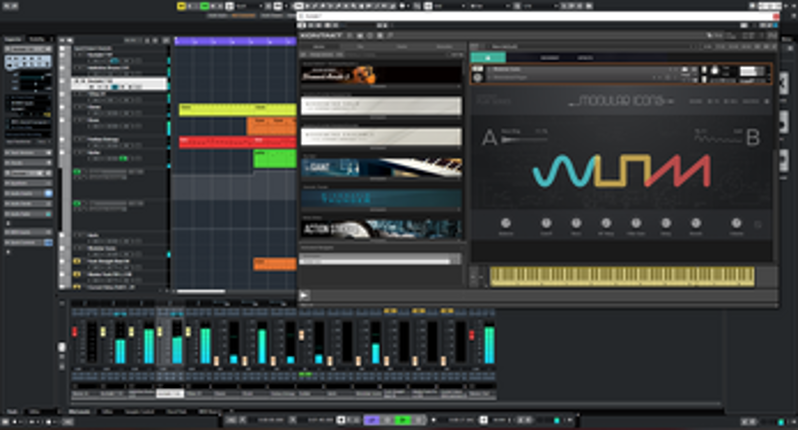Open the Sampler Control tab in the lower zone
The height and width of the screenshot is (430, 798).
pos(138,411)
